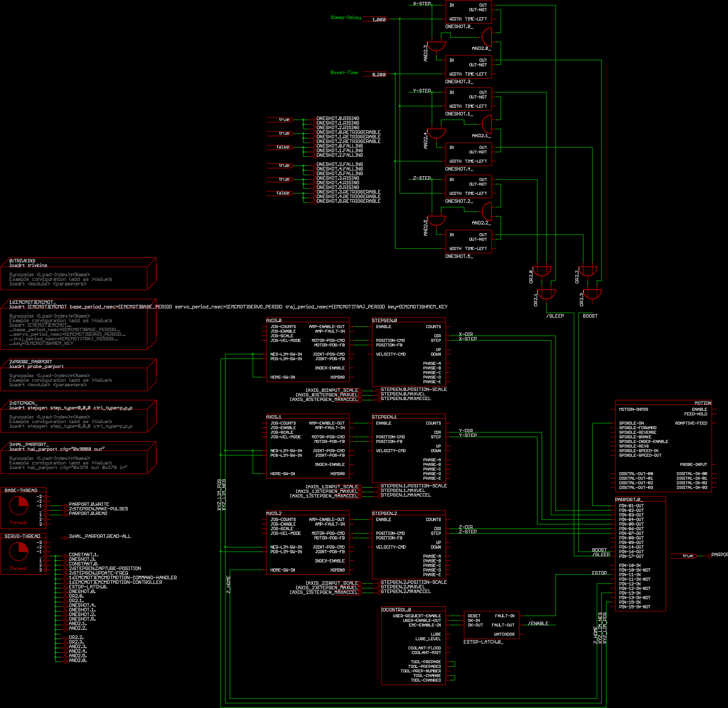Click the AND2.0_ gate symbol
This screenshot has width=728, height=708.
[487, 37]
